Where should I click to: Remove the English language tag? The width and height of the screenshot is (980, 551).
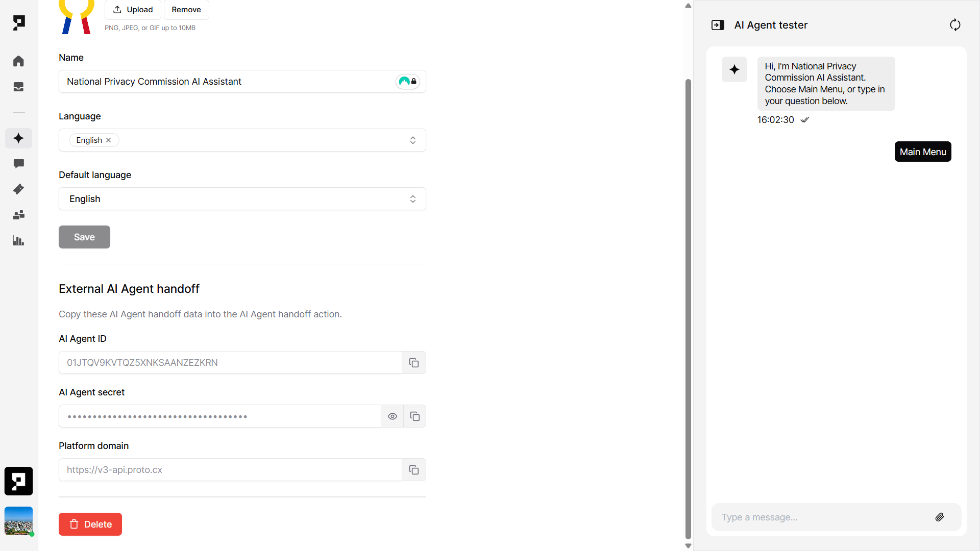(x=109, y=140)
